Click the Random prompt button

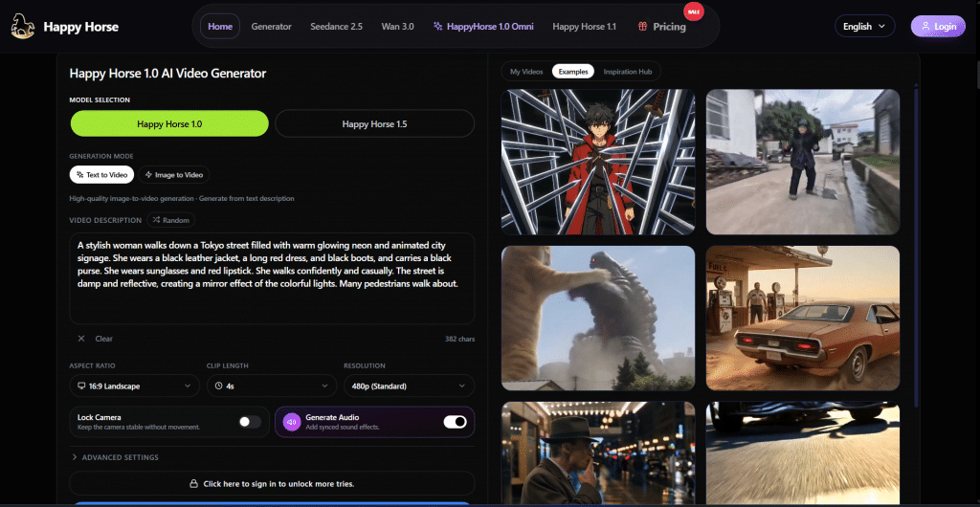tap(171, 220)
